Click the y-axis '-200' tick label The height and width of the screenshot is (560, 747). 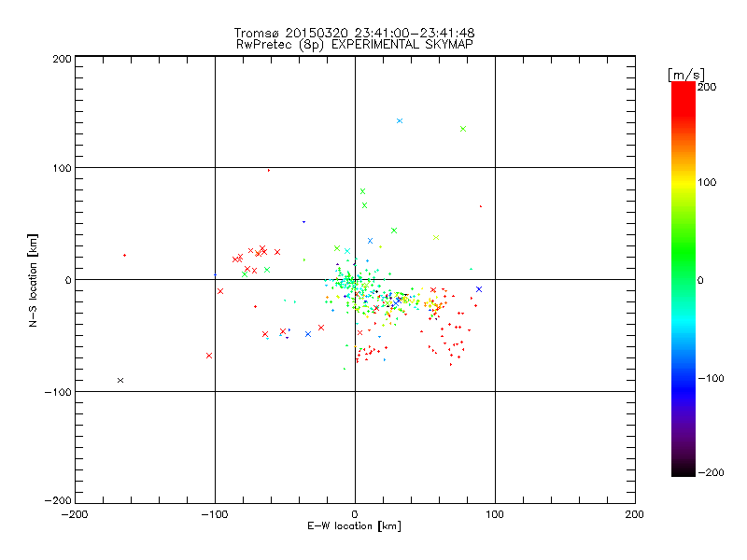(x=58, y=500)
